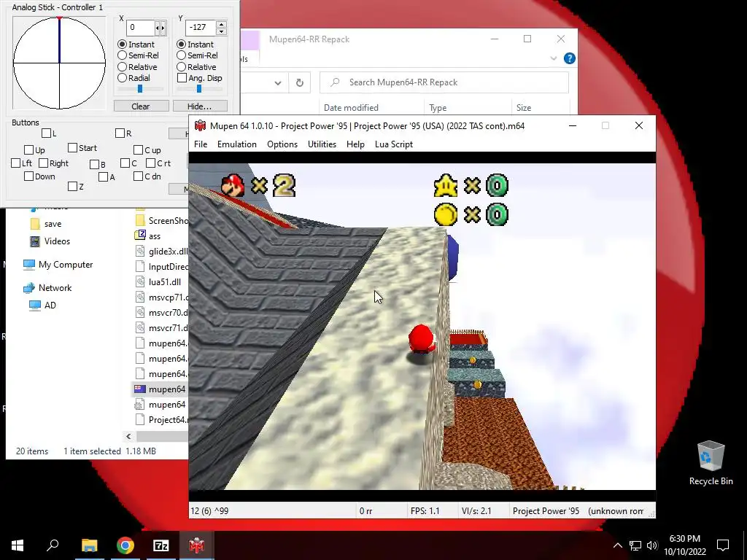Click the volume speaker tray icon

click(x=652, y=545)
